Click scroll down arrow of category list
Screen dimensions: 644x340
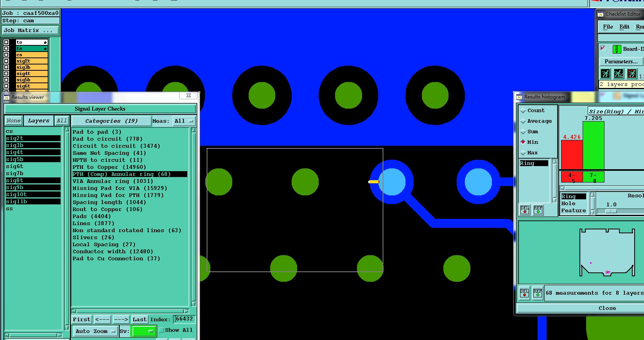point(194,304)
